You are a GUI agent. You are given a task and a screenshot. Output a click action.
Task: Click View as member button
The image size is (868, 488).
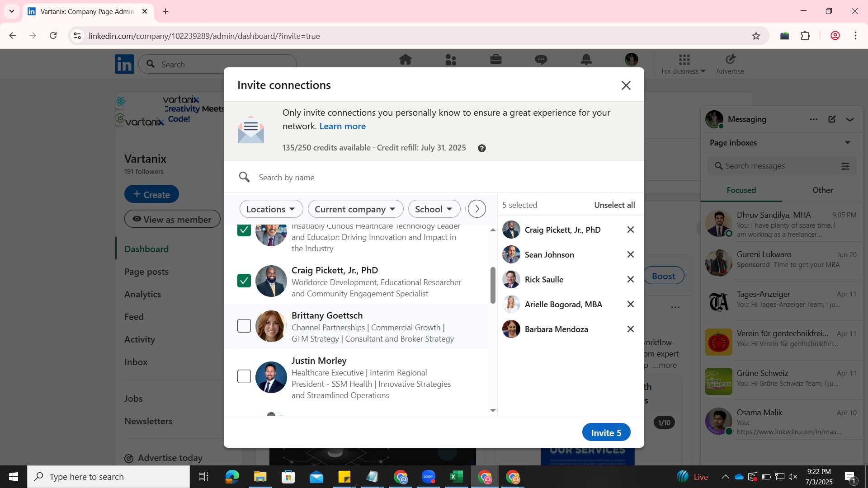coord(172,219)
